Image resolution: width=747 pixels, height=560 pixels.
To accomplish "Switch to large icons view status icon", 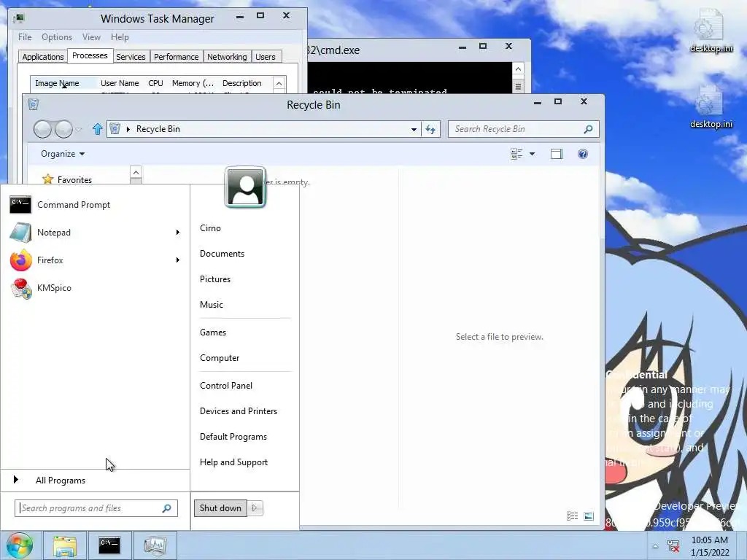I will pos(589,516).
